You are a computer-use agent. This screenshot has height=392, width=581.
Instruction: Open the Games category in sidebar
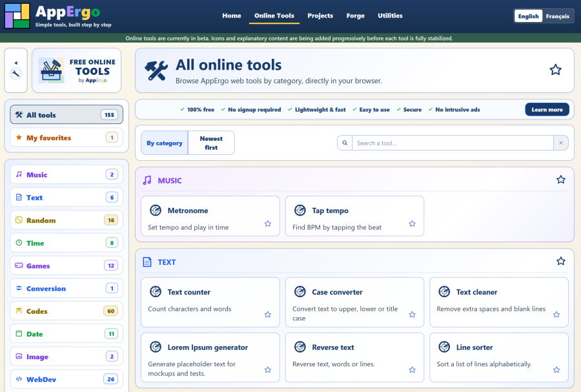tap(66, 265)
